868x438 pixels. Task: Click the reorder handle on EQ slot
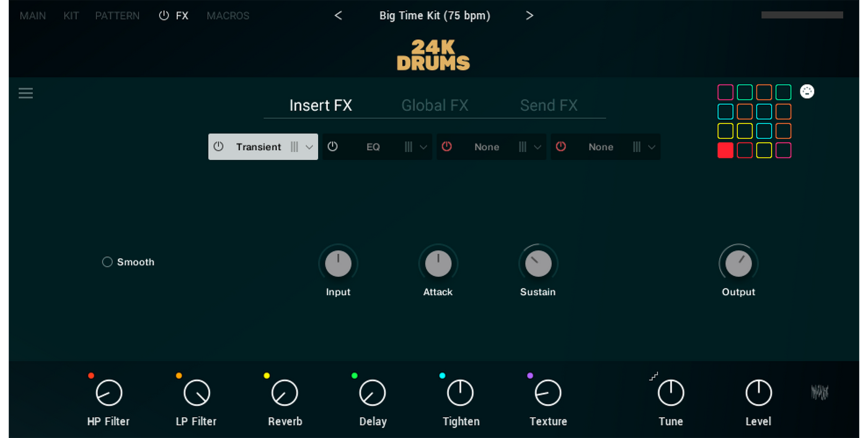click(x=409, y=147)
